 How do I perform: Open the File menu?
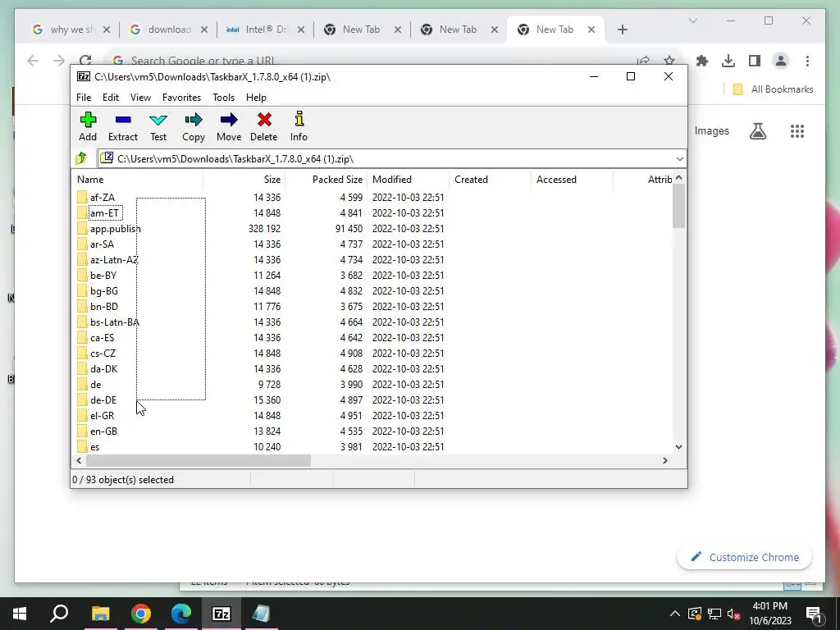tap(84, 98)
